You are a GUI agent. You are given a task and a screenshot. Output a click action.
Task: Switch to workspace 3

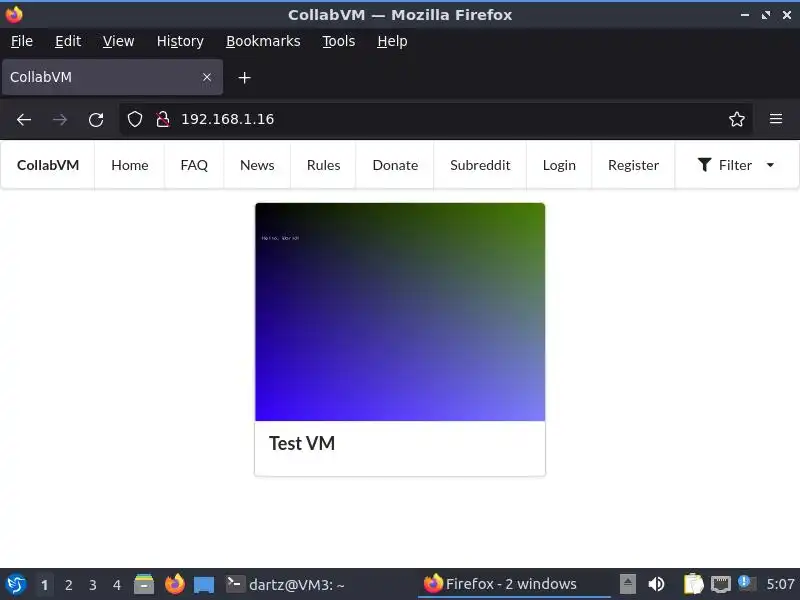pos(92,585)
